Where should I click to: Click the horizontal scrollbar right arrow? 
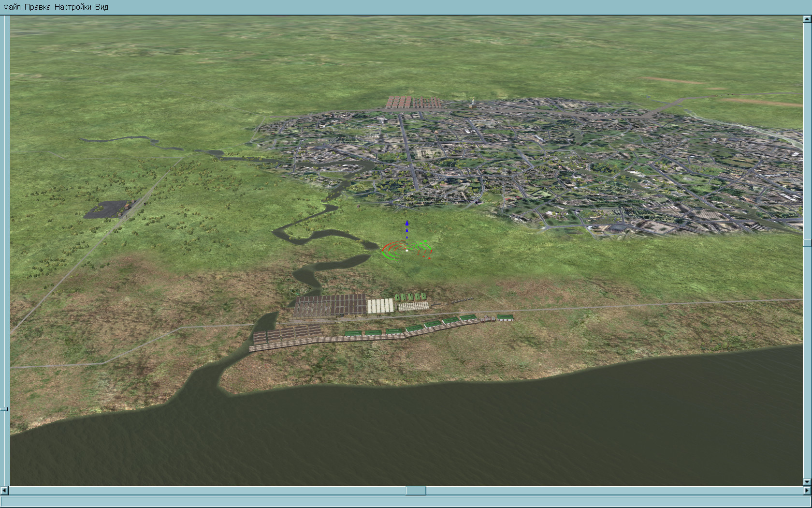click(x=807, y=491)
